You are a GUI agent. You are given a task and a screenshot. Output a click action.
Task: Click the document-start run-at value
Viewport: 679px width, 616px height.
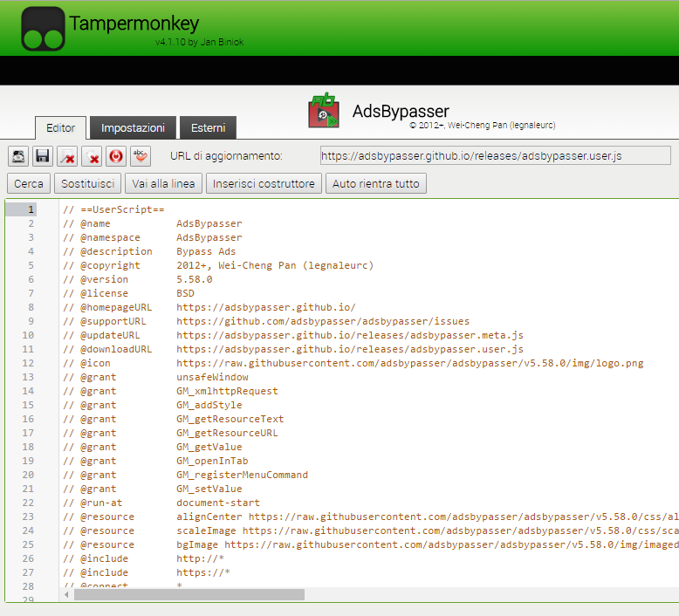(218, 503)
